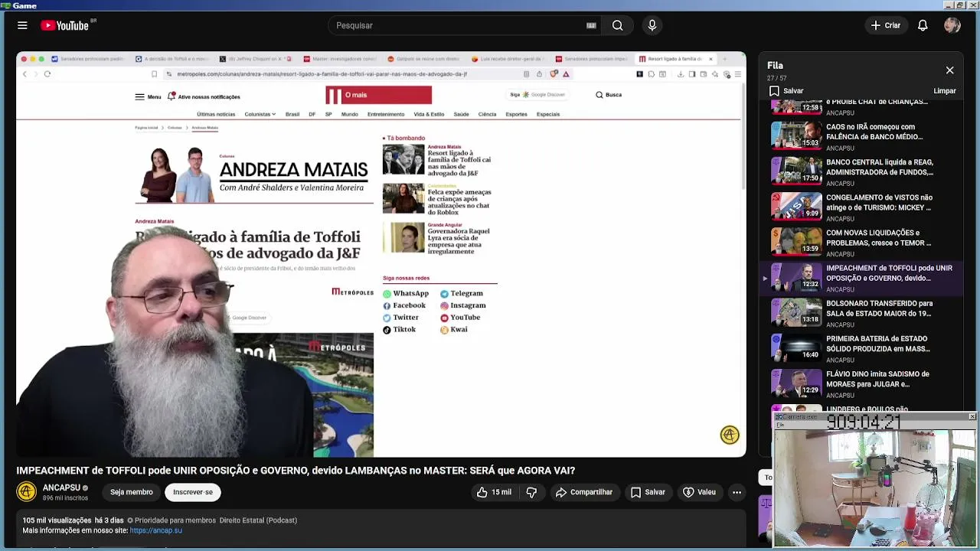Open the account avatar menu
980x551 pixels.
coord(952,25)
